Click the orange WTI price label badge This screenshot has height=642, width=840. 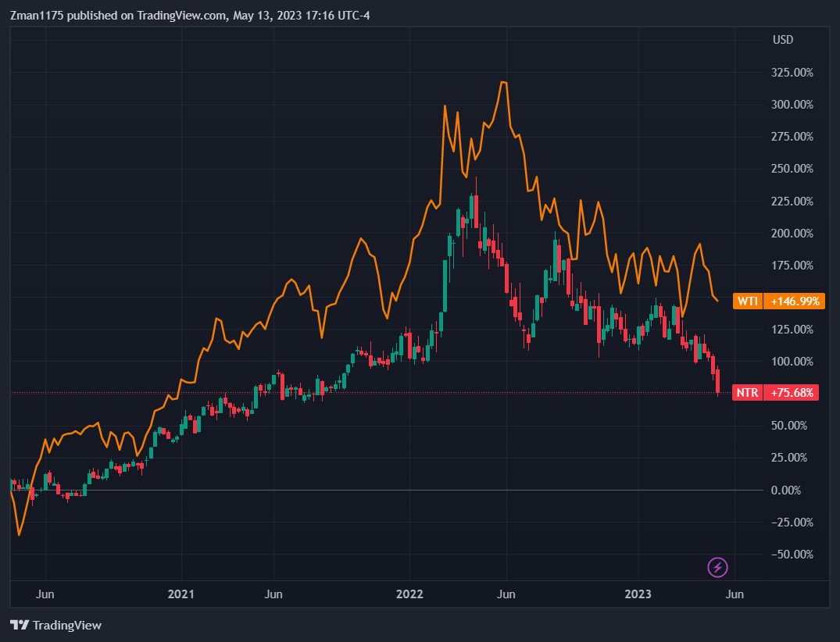point(745,301)
